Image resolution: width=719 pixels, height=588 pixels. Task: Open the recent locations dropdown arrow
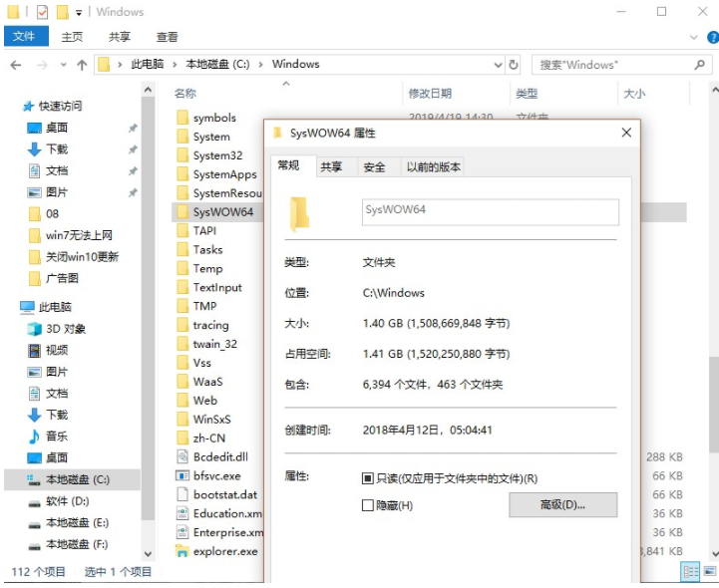point(63,65)
